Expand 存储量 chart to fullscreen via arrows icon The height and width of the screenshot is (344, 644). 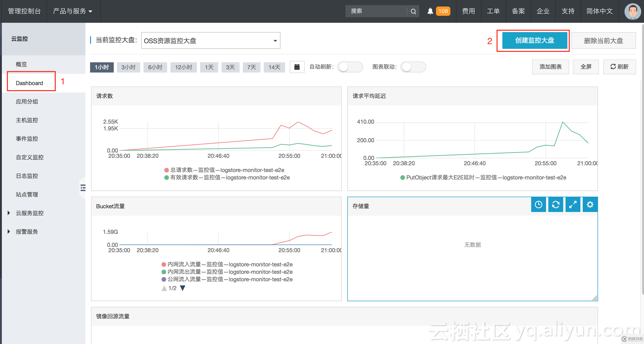(573, 205)
